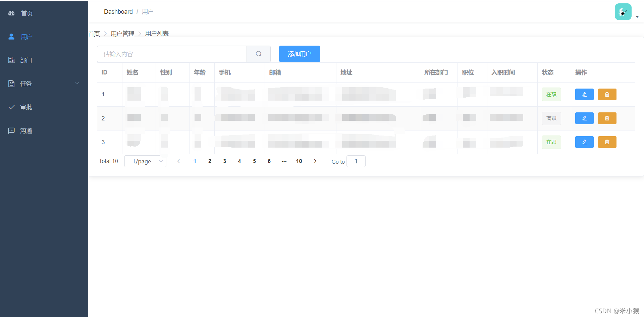
Task: Select the 首页 dashboard icon in sidebar
Action: pyautogui.click(x=11, y=13)
